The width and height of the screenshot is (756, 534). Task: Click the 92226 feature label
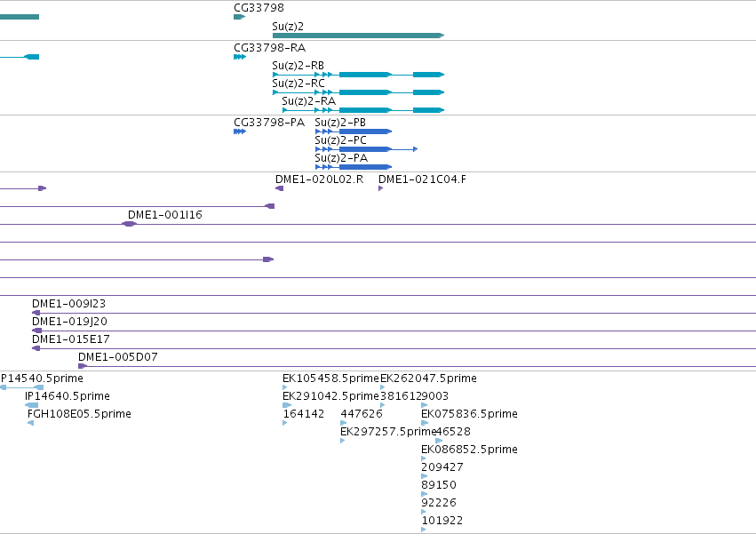pyautogui.click(x=439, y=503)
